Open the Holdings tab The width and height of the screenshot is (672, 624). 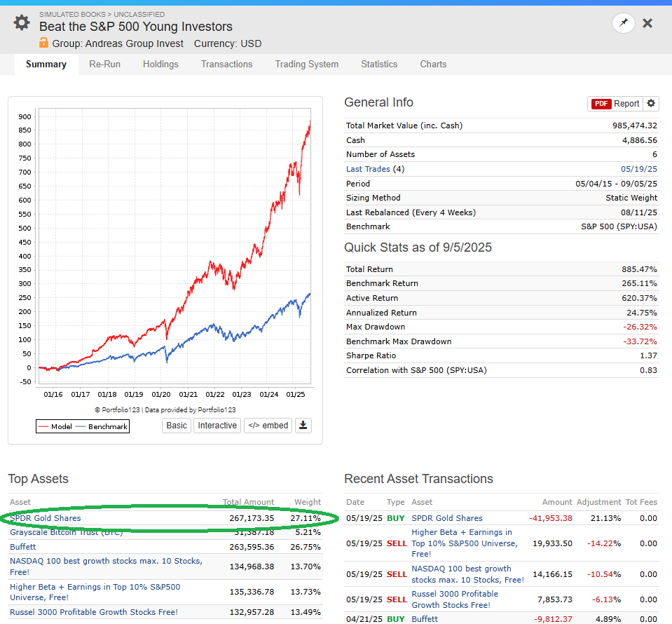coord(160,65)
